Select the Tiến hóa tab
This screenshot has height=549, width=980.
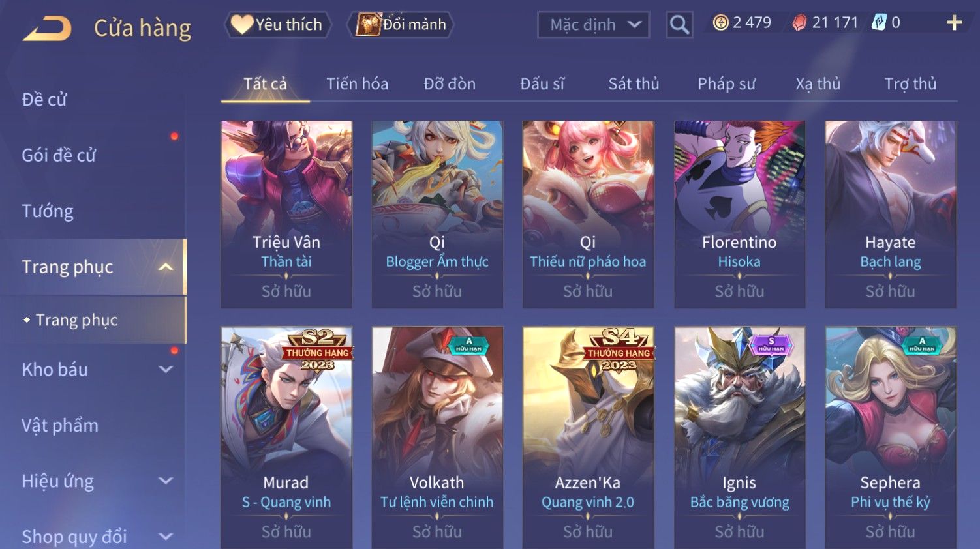pos(357,84)
